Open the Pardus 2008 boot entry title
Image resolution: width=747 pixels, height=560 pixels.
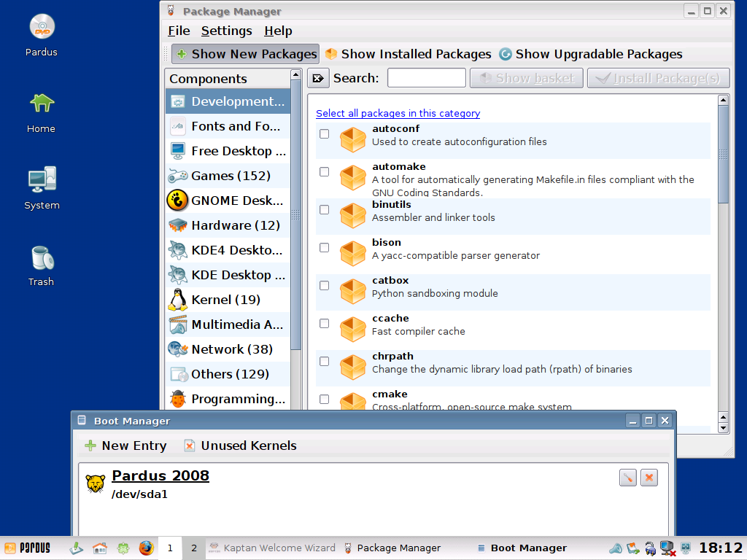click(160, 475)
